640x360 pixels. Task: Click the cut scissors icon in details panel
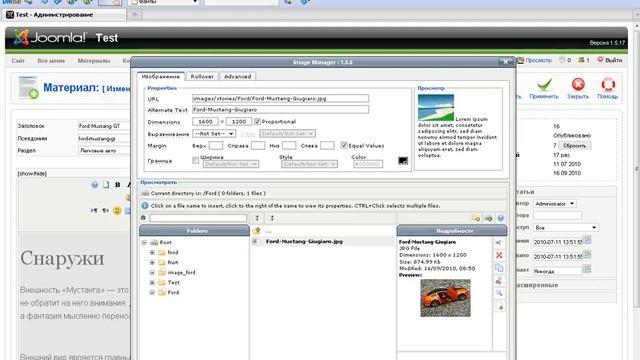[x=499, y=280]
